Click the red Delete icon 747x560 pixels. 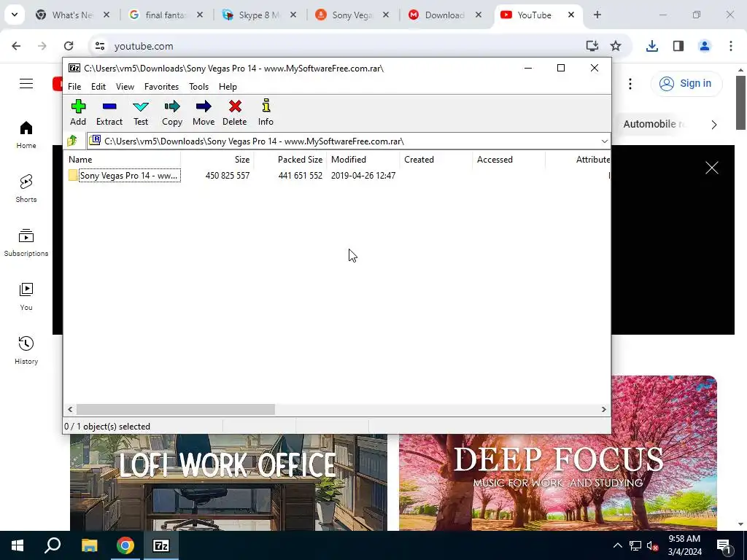click(x=235, y=112)
